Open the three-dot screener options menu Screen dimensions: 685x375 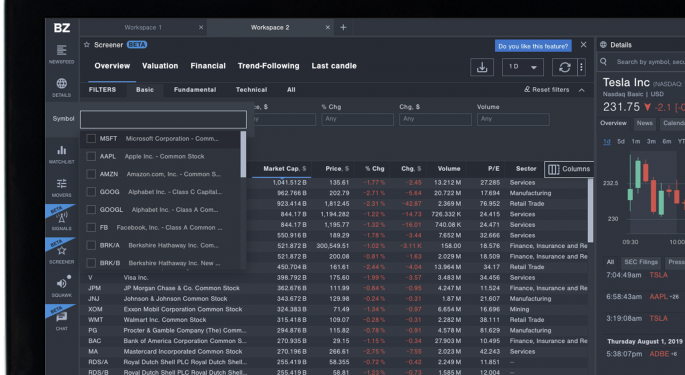pos(581,67)
